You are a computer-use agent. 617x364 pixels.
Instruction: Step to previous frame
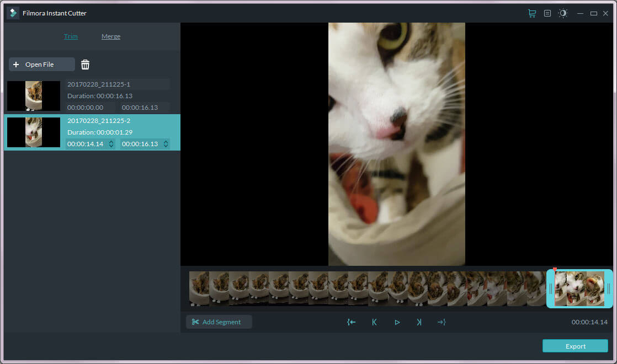[374, 322]
